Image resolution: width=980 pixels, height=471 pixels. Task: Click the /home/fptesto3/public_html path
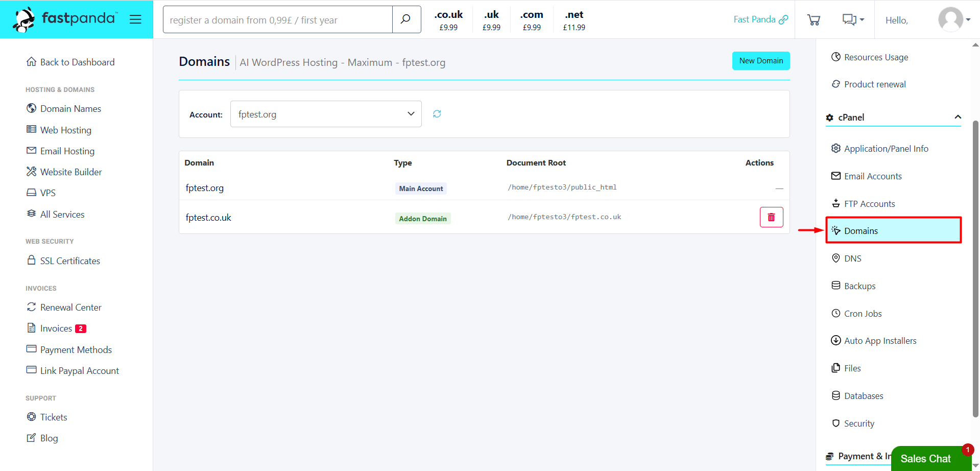562,187
